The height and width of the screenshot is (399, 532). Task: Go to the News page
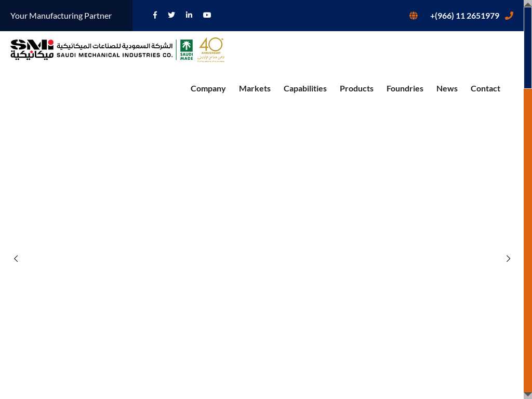coord(447,88)
